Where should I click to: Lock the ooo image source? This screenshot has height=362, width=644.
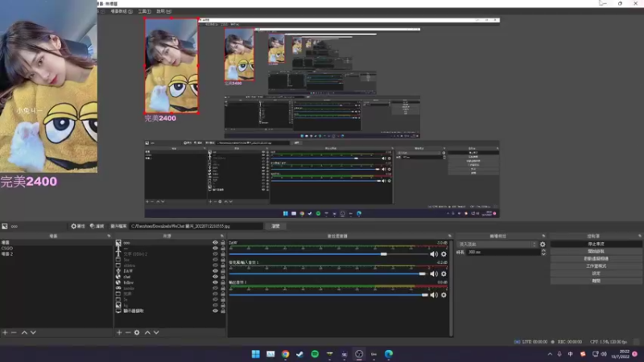223,243
